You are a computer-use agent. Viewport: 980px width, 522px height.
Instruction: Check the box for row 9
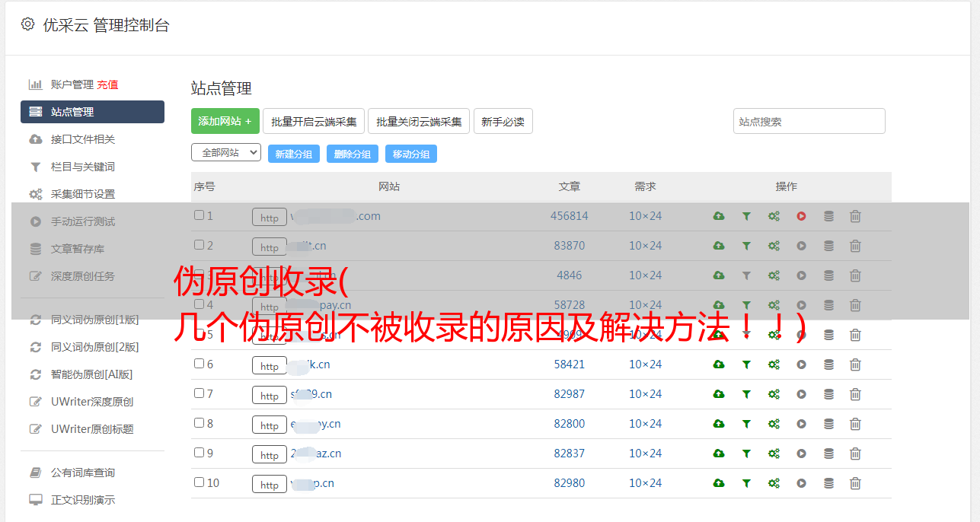(199, 453)
